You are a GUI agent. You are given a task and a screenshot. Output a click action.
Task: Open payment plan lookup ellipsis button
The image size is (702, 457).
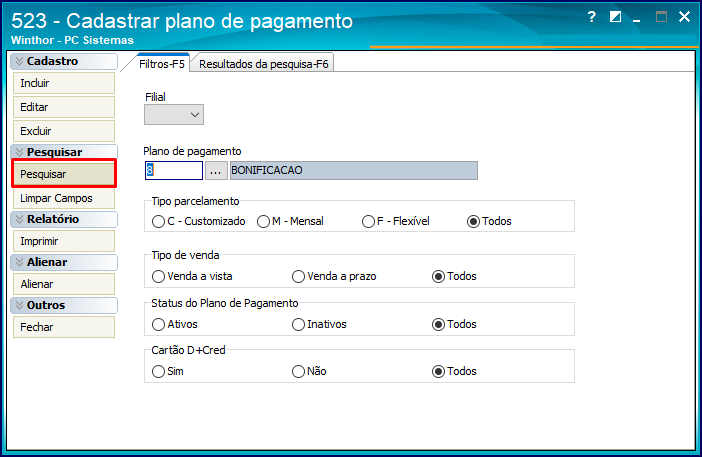pos(216,171)
